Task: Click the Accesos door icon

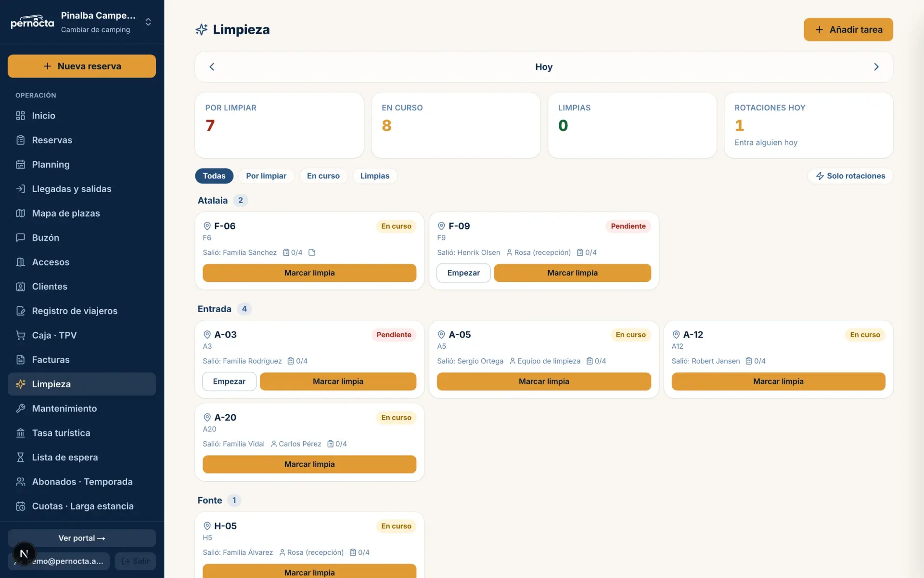Action: (x=20, y=262)
